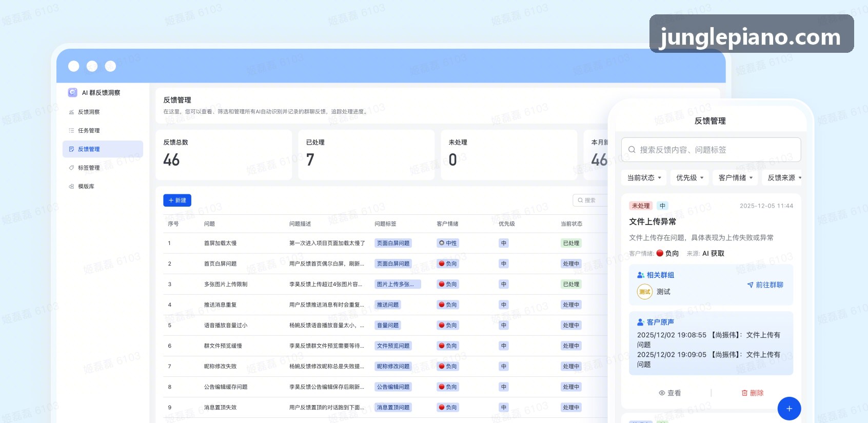
Task: Open the 客户情绪 filter dropdown in mobile panel
Action: [736, 178]
